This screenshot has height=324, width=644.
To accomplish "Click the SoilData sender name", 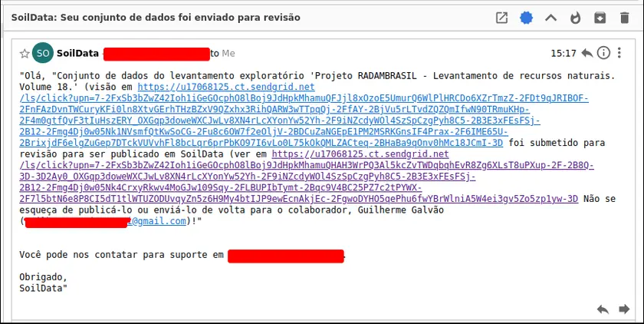I will (78, 53).
